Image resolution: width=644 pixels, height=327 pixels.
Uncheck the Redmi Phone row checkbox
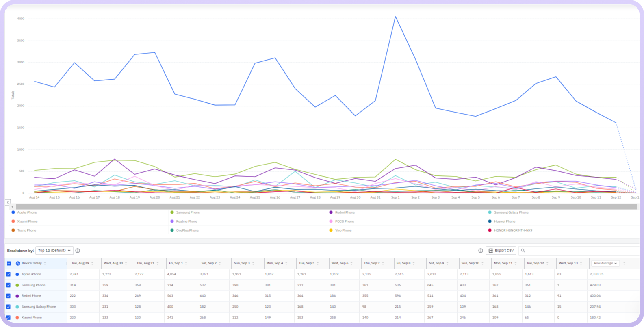click(9, 296)
